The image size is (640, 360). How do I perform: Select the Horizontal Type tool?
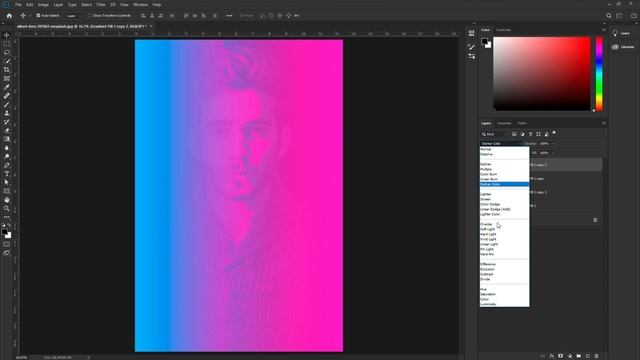click(x=7, y=174)
